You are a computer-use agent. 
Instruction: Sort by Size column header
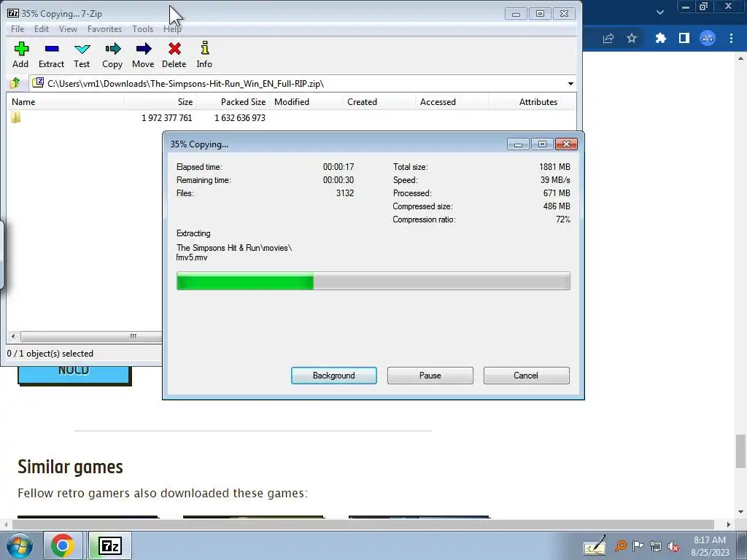[160, 102]
